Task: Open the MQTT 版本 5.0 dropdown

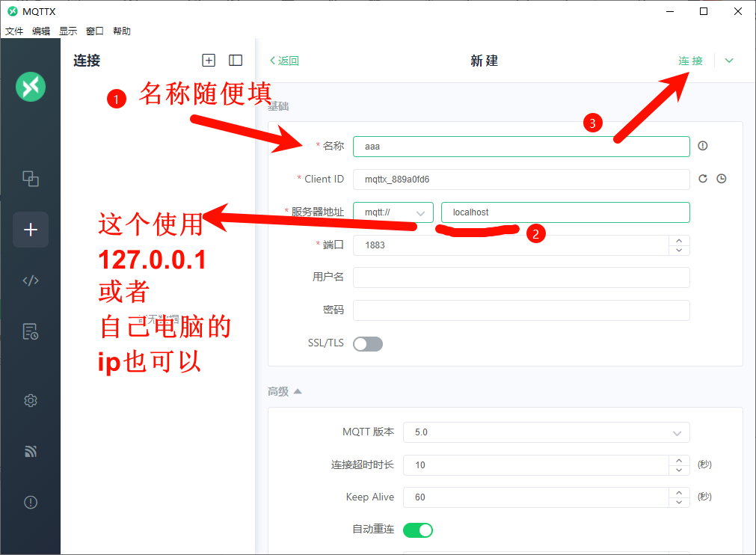Action: [x=547, y=432]
